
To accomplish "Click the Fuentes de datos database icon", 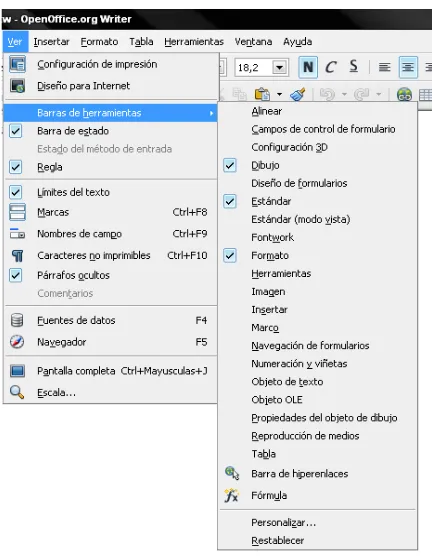I will point(17,320).
